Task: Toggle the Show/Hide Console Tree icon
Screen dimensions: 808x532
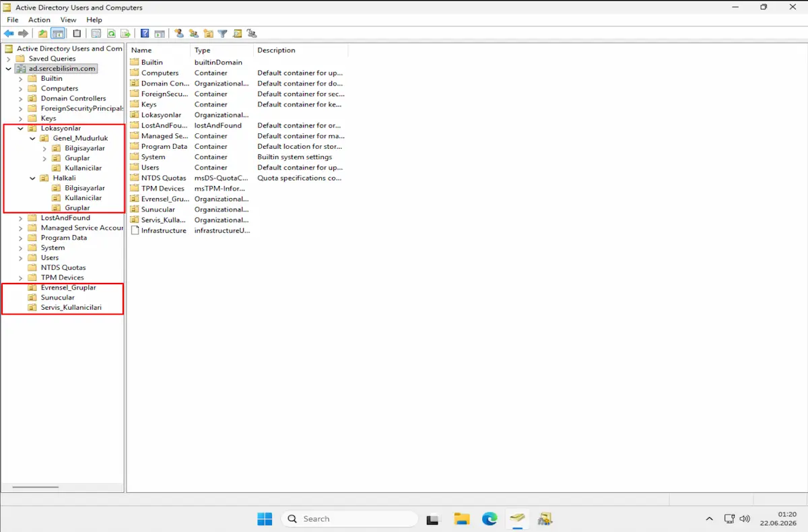Action: (58, 34)
